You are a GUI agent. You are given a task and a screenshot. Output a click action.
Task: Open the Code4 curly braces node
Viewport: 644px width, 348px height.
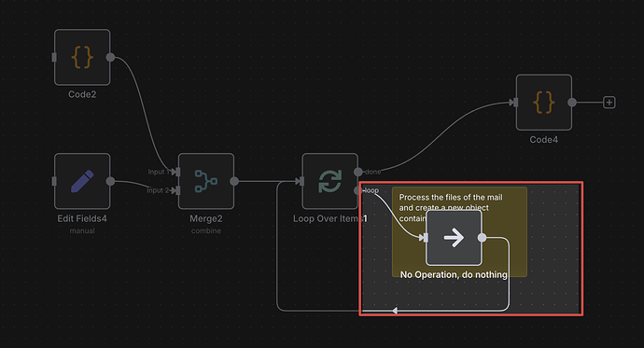[x=544, y=103]
